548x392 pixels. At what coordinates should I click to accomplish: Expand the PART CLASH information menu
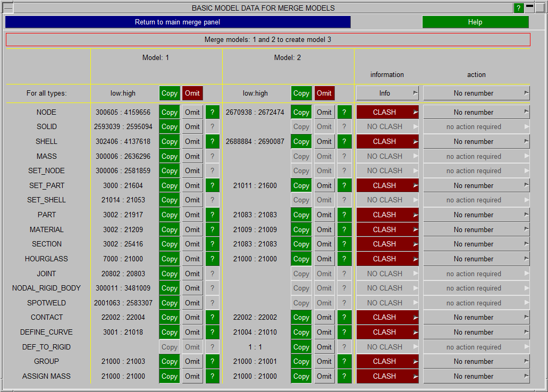[x=387, y=215]
